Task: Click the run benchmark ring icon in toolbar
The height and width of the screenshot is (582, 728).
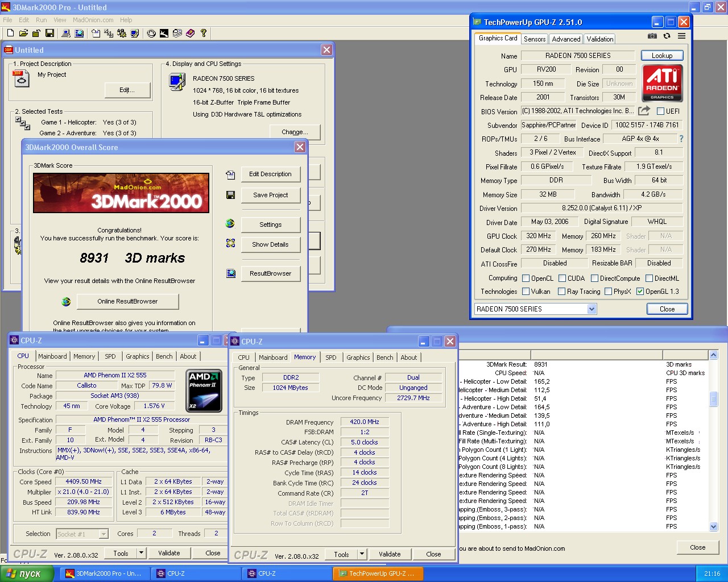Action: pyautogui.click(x=151, y=34)
